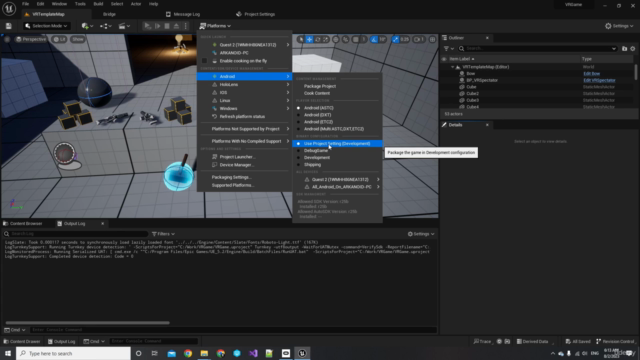
Task: Select Android (ETC2) flavor
Action: click(x=318, y=122)
